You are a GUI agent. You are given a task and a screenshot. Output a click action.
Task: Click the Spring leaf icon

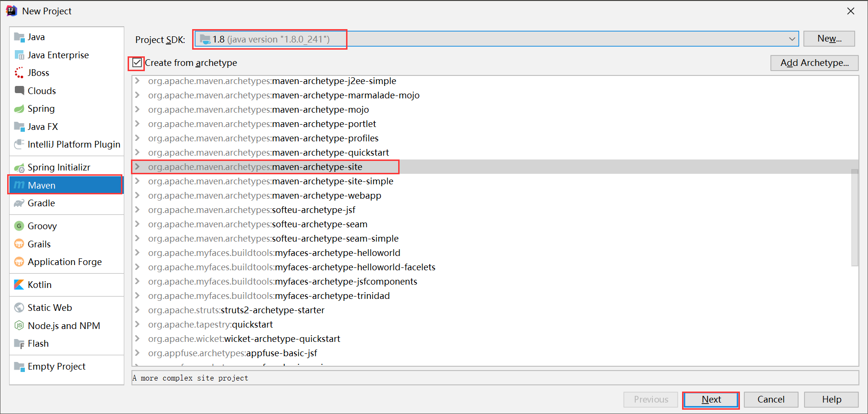(19, 108)
